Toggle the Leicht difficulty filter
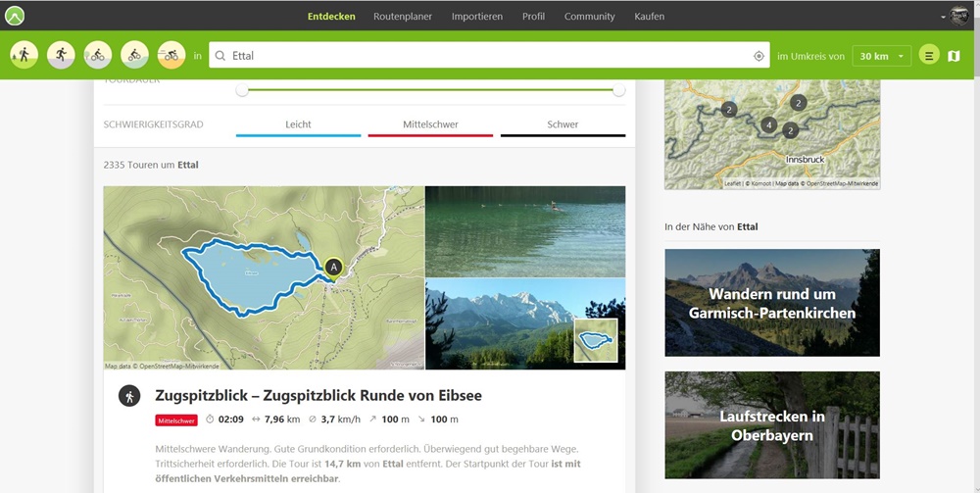Image resolution: width=980 pixels, height=493 pixels. pyautogui.click(x=298, y=125)
